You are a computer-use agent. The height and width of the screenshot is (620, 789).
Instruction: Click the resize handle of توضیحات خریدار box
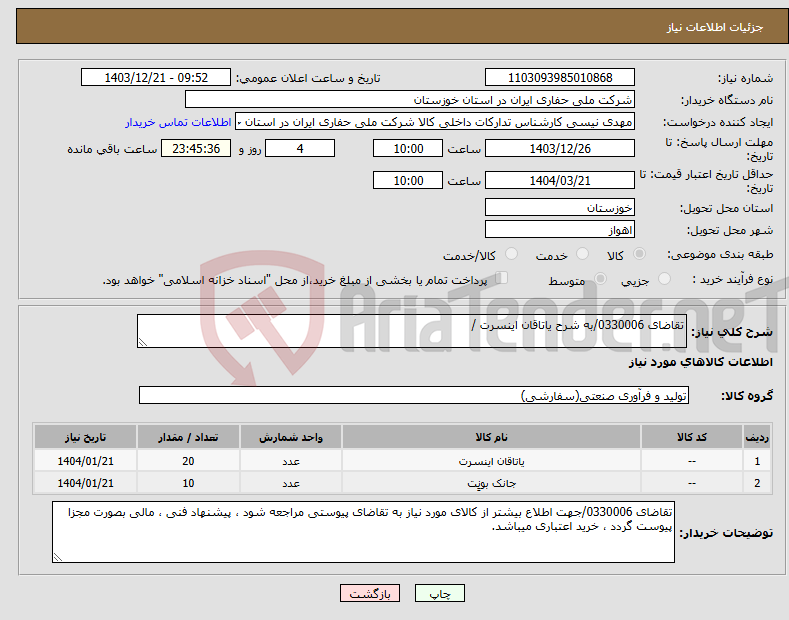coord(58,557)
